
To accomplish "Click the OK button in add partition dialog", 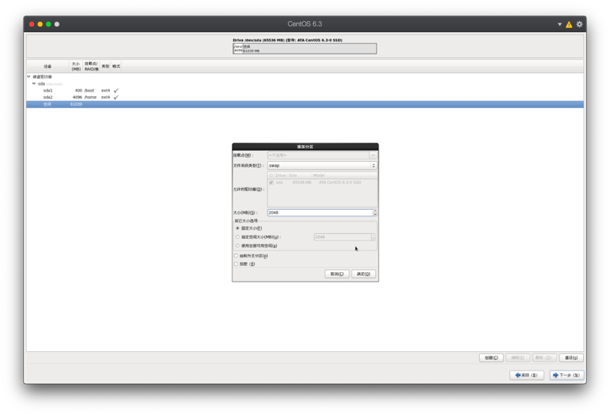I will point(363,274).
